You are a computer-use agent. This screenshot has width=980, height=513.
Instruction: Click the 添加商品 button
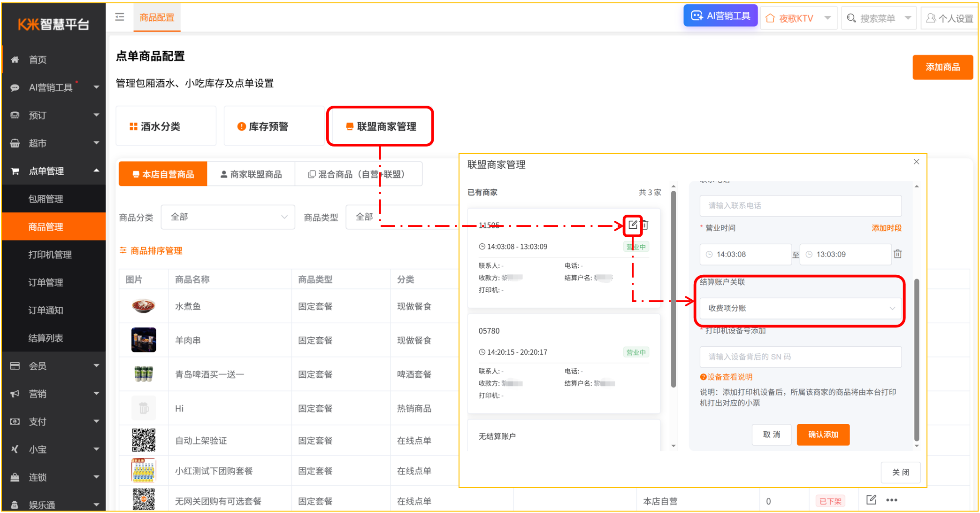(942, 67)
